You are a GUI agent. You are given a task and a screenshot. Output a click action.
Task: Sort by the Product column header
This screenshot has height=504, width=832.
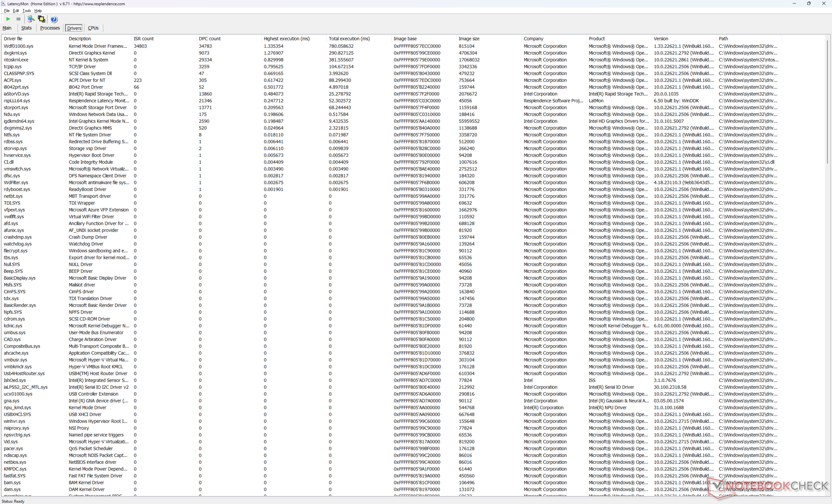[619, 39]
